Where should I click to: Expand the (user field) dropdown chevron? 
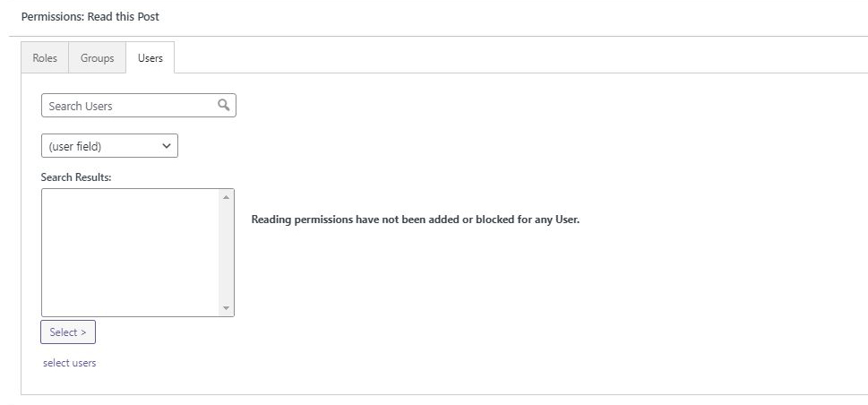(166, 146)
